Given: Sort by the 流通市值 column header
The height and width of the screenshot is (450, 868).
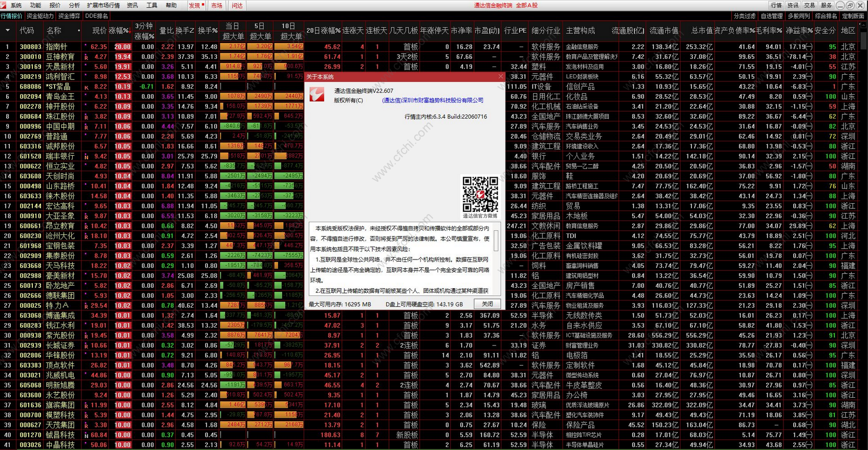Looking at the screenshot, I should coord(664,31).
